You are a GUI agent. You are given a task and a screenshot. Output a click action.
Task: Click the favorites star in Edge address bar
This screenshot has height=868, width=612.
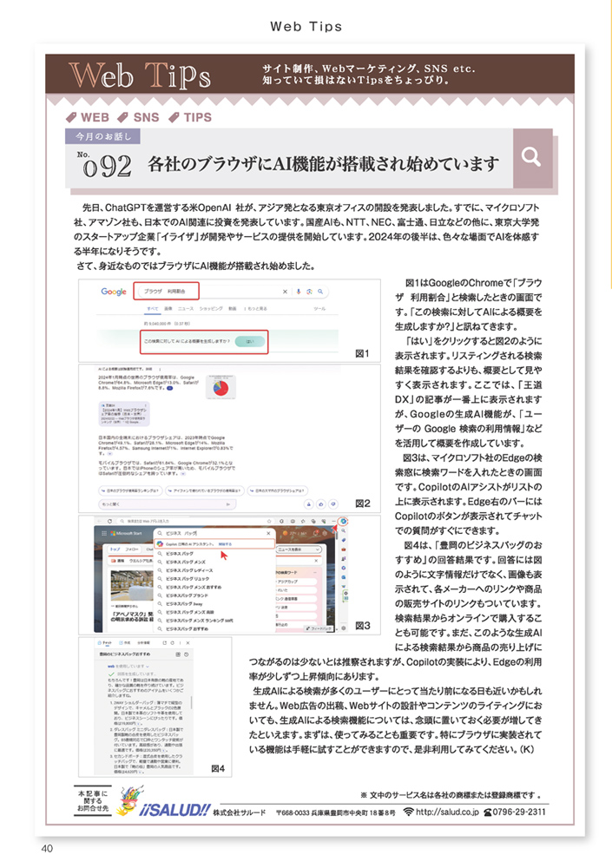point(269,522)
